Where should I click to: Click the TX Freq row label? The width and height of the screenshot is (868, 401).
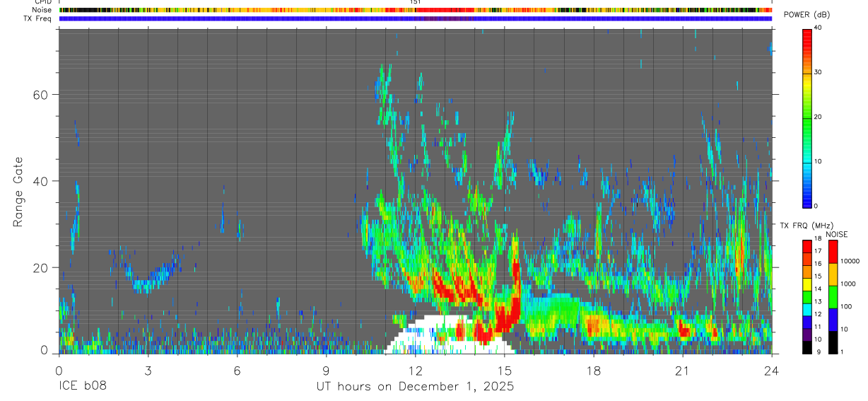point(38,18)
